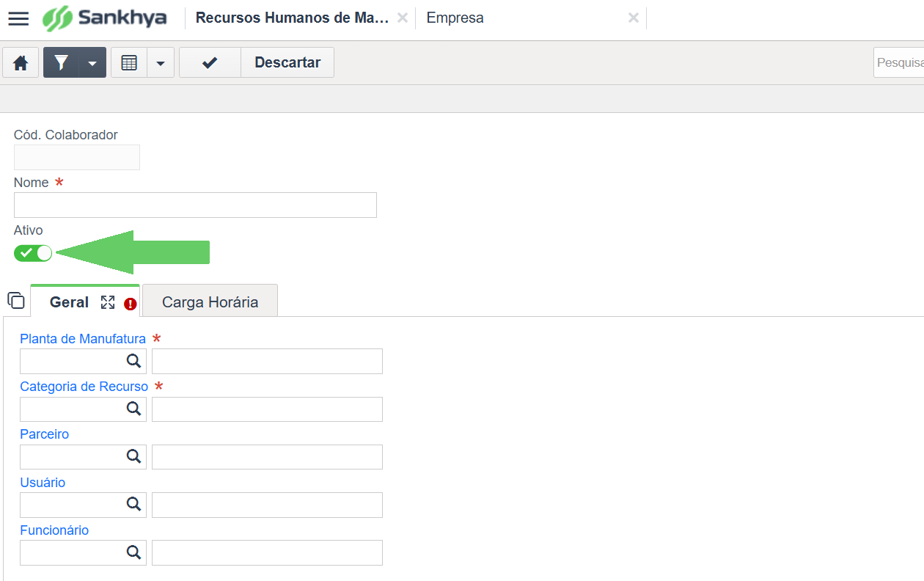924x581 pixels.
Task: Click the filter funnel button
Action: 61,63
